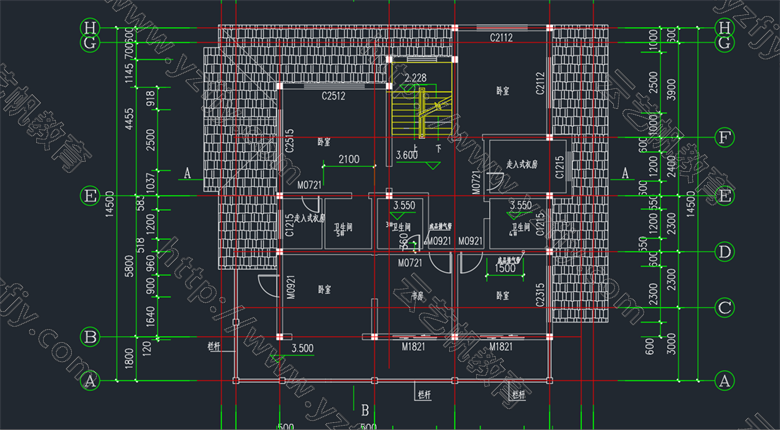
Task: Select the 5800 dimension text
Action: [129, 266]
